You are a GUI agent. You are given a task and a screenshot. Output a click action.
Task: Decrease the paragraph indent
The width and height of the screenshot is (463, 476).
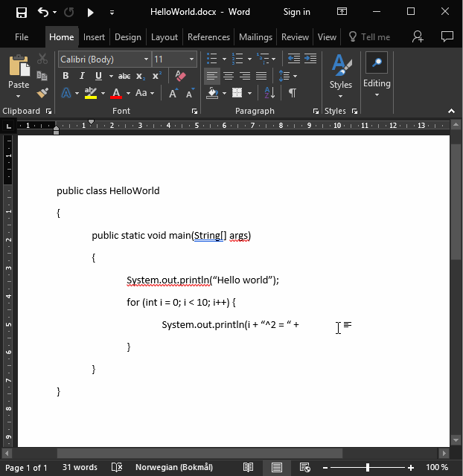coord(294,58)
